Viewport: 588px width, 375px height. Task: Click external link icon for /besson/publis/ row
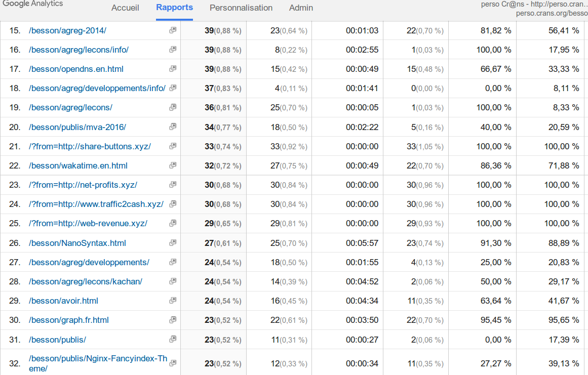pos(173,339)
